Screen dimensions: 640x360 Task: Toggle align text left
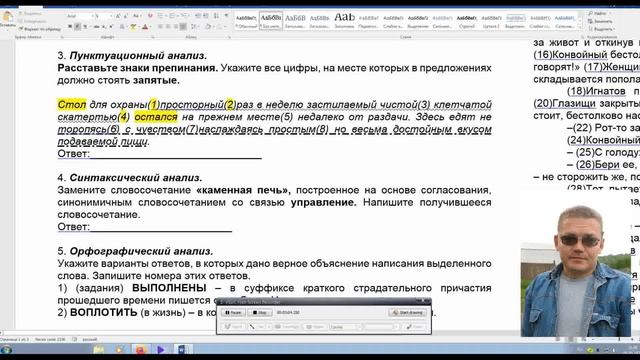pos(160,27)
